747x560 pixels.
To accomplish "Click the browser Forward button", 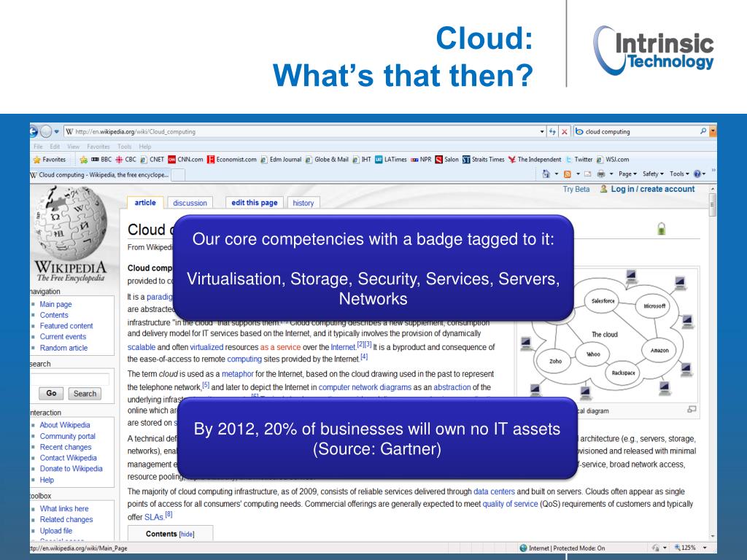I will tap(46, 131).
